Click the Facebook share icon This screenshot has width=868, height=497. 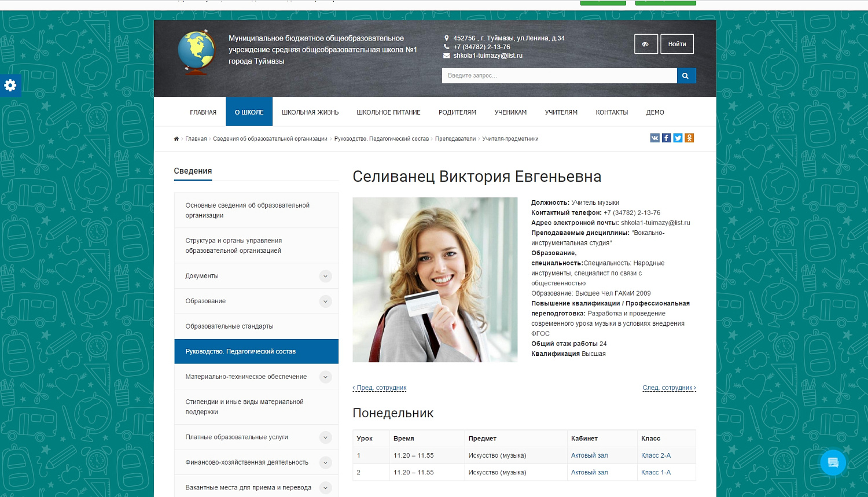(666, 138)
